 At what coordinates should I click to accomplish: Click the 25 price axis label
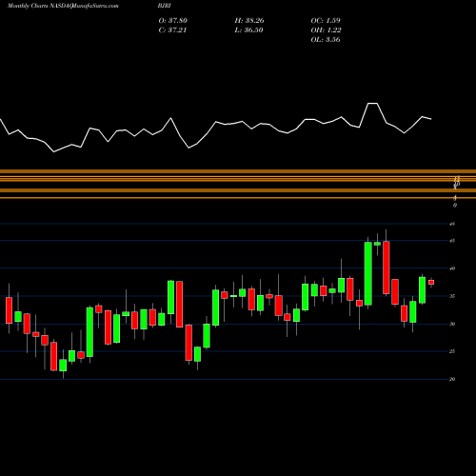coord(452,351)
